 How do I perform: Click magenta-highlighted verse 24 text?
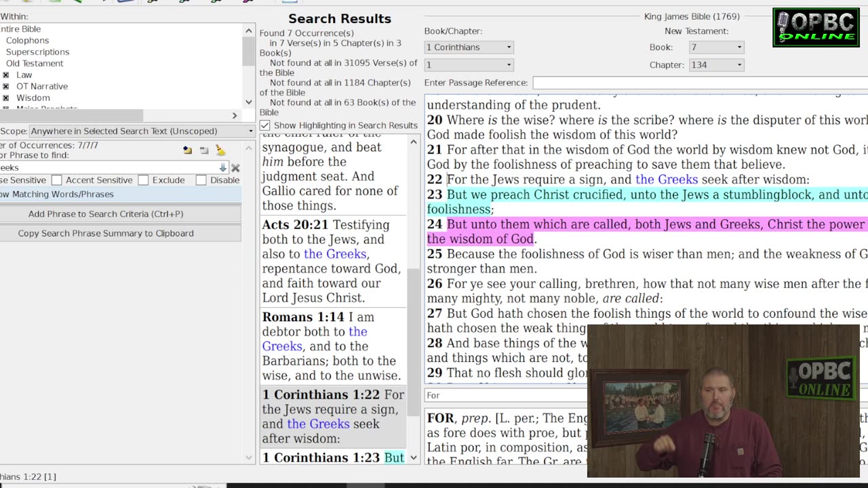click(648, 232)
